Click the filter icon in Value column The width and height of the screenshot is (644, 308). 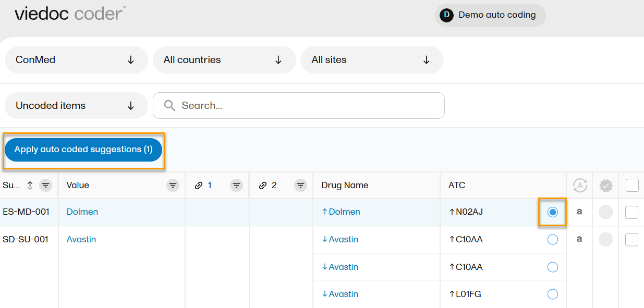tap(173, 185)
